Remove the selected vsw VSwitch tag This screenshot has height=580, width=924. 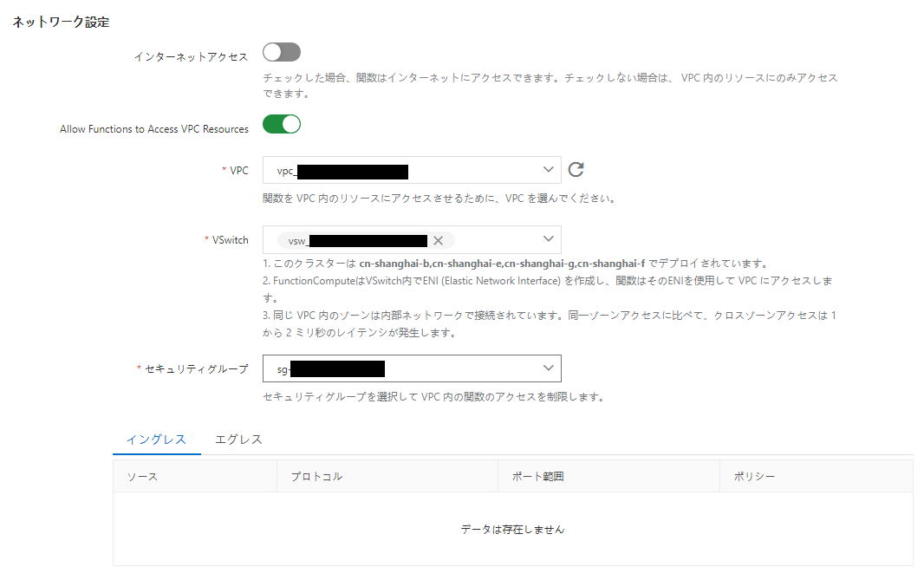[438, 240]
